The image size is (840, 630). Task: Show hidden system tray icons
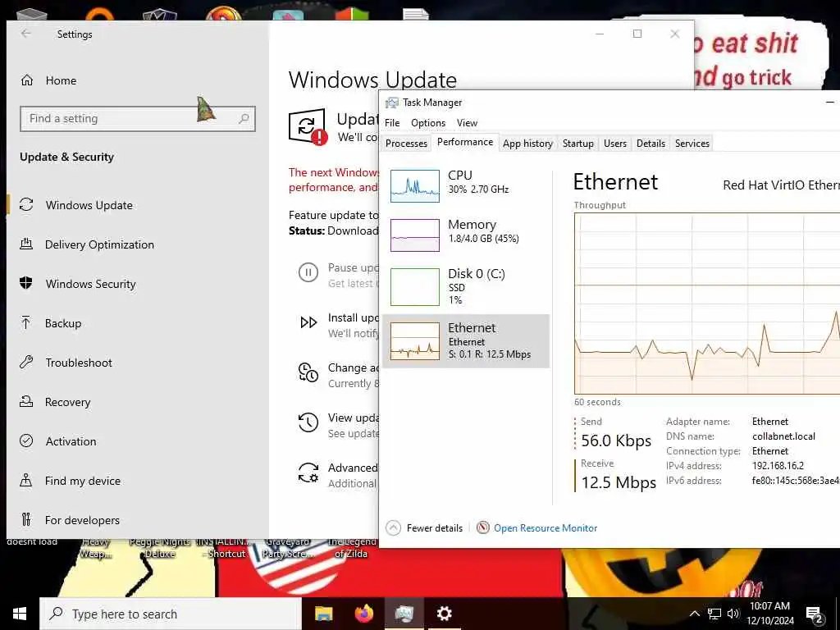(694, 614)
